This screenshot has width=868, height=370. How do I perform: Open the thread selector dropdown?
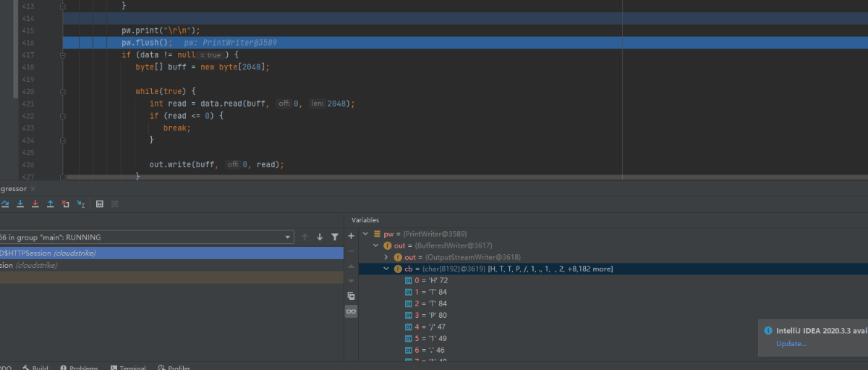pos(288,237)
